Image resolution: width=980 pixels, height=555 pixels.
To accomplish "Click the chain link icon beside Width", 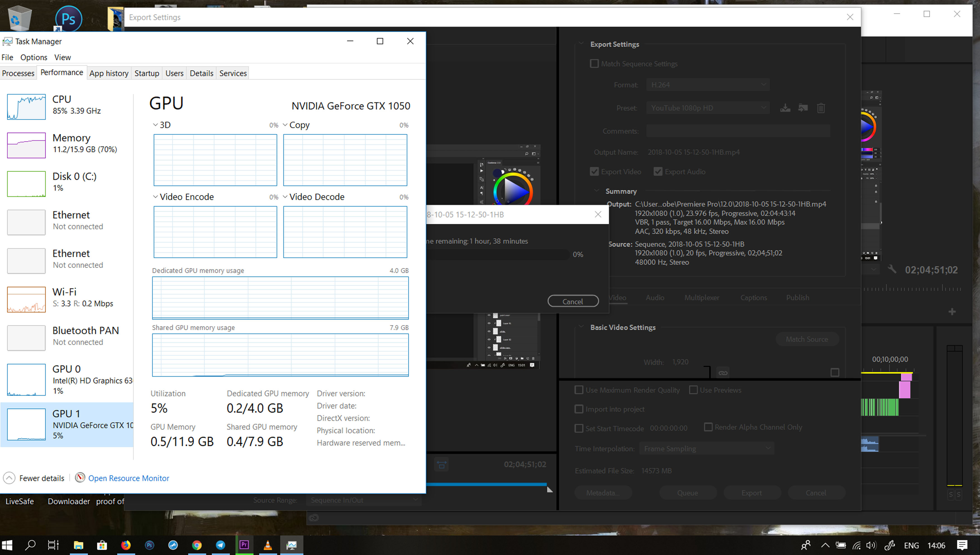I will coord(723,373).
